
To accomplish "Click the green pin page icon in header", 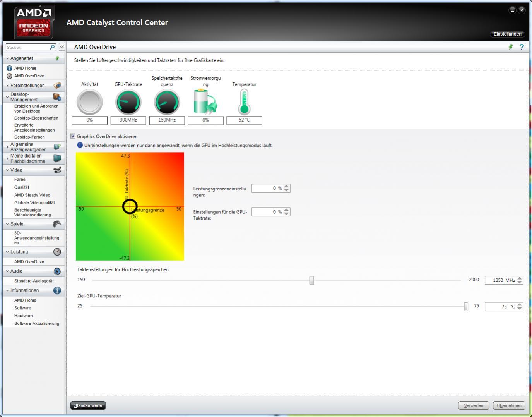I will click(511, 47).
